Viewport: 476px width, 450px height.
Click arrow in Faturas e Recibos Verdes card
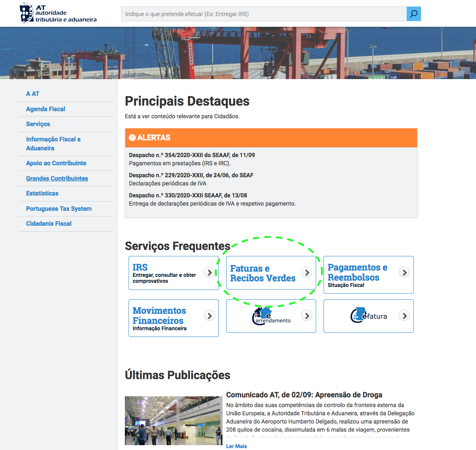tap(307, 272)
